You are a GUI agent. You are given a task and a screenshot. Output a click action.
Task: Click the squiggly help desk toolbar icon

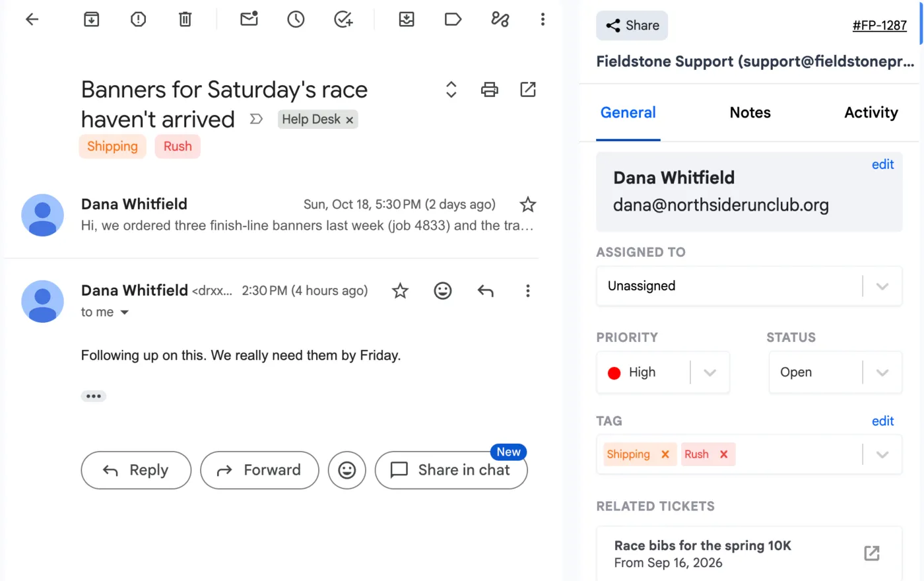500,19
